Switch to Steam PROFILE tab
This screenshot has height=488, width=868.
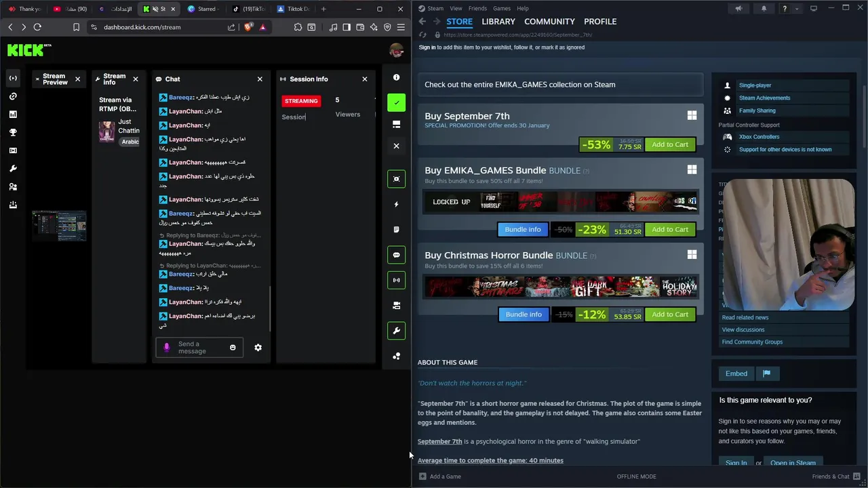(x=600, y=22)
